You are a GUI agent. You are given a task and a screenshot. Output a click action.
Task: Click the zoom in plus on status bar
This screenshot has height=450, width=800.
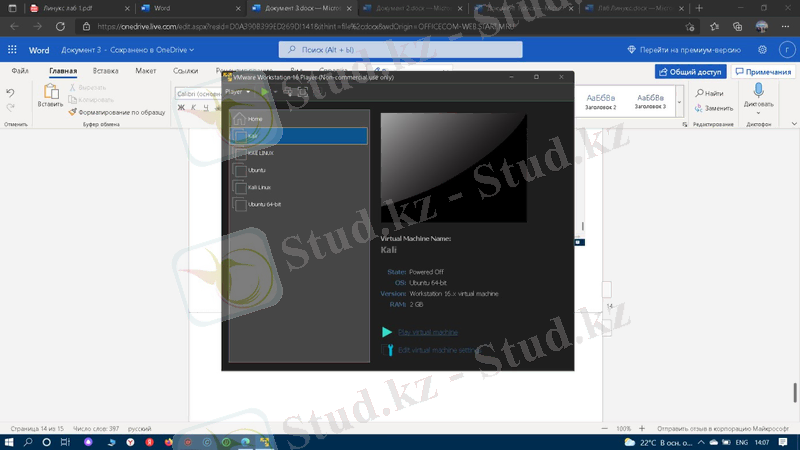click(x=640, y=428)
